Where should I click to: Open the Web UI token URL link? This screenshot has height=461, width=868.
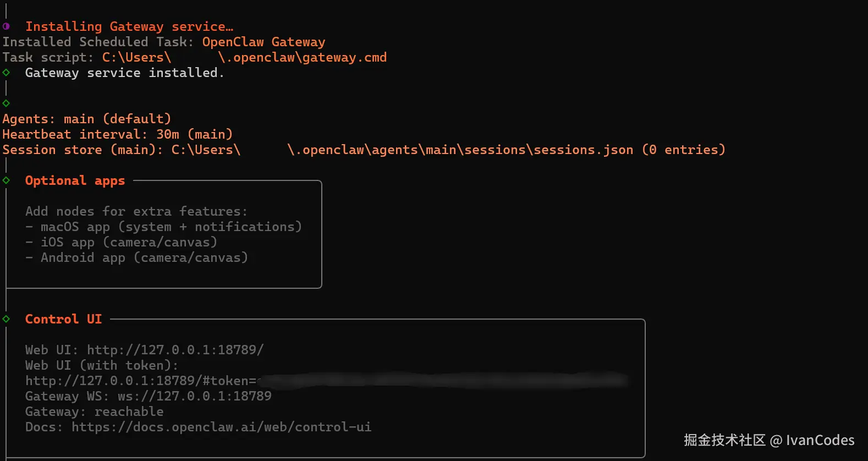click(x=141, y=381)
